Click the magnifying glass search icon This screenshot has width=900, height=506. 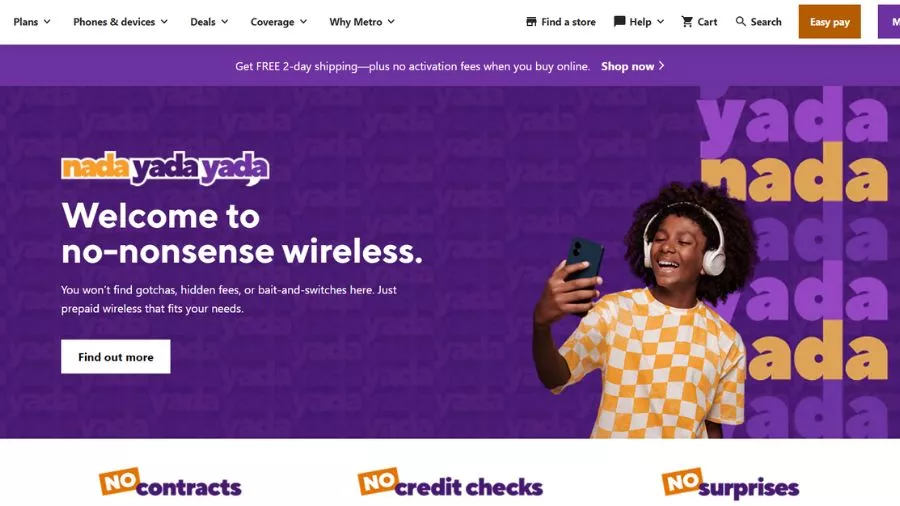click(x=741, y=21)
